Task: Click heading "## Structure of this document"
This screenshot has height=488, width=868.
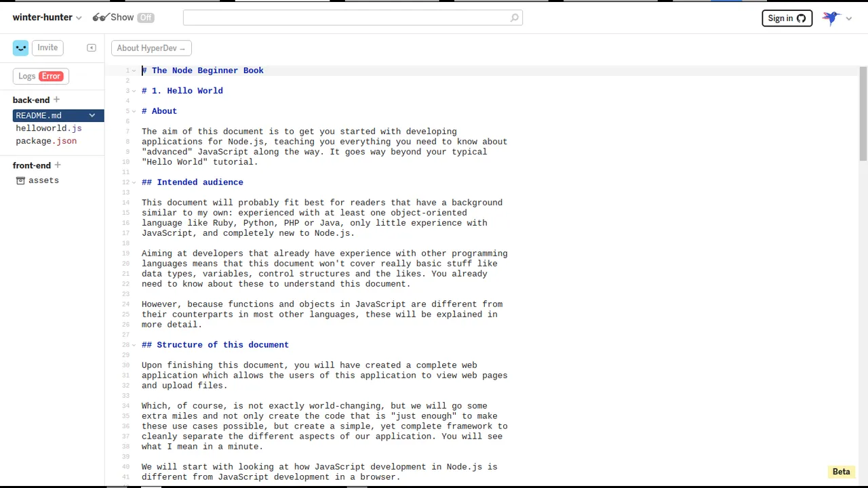Action: tap(215, 345)
